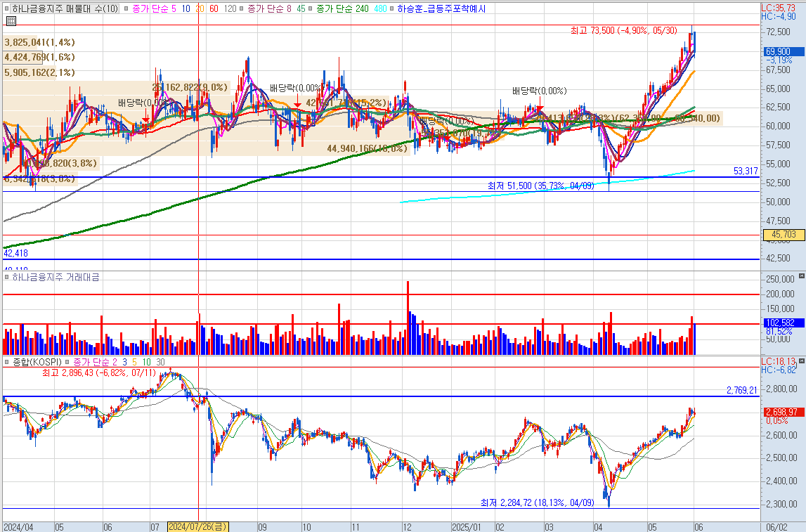Image resolution: width=806 pixels, height=532 pixels.
Task: Click the 2025/01 date on time axis
Action: click(466, 527)
